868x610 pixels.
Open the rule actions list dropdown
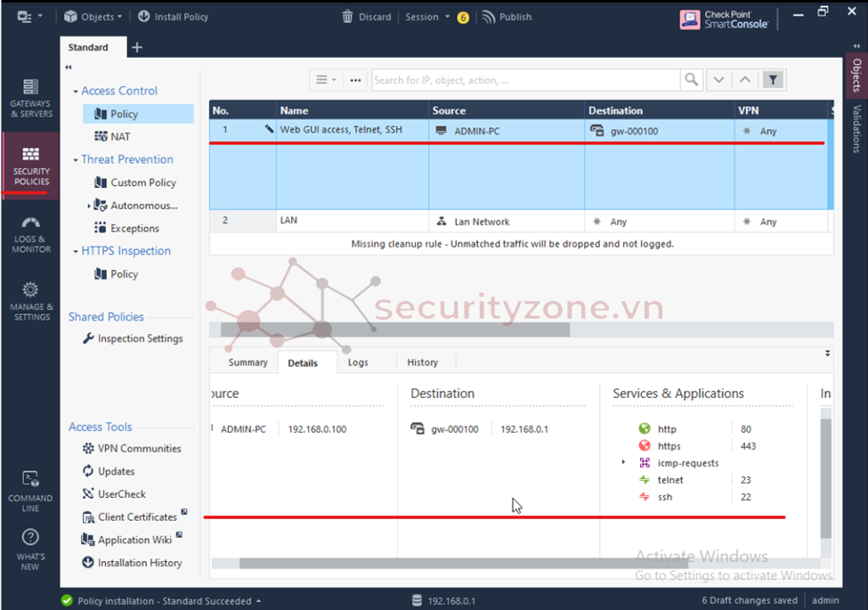(326, 80)
